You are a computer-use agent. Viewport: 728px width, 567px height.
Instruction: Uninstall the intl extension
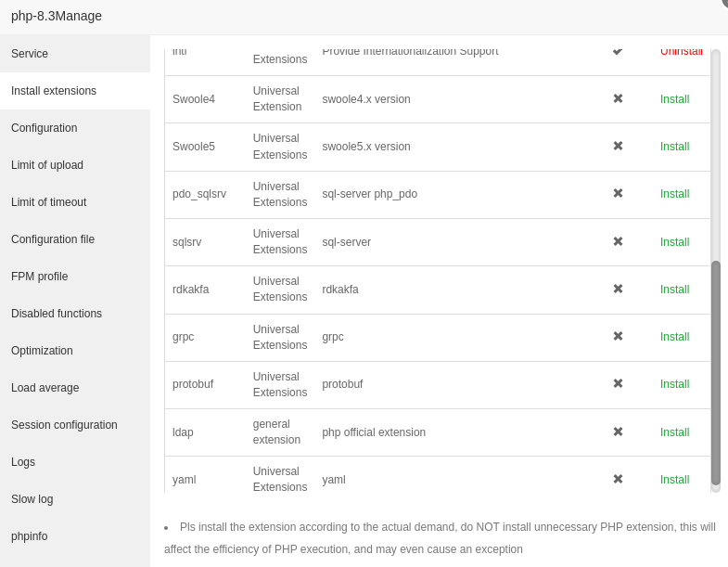pos(681,52)
